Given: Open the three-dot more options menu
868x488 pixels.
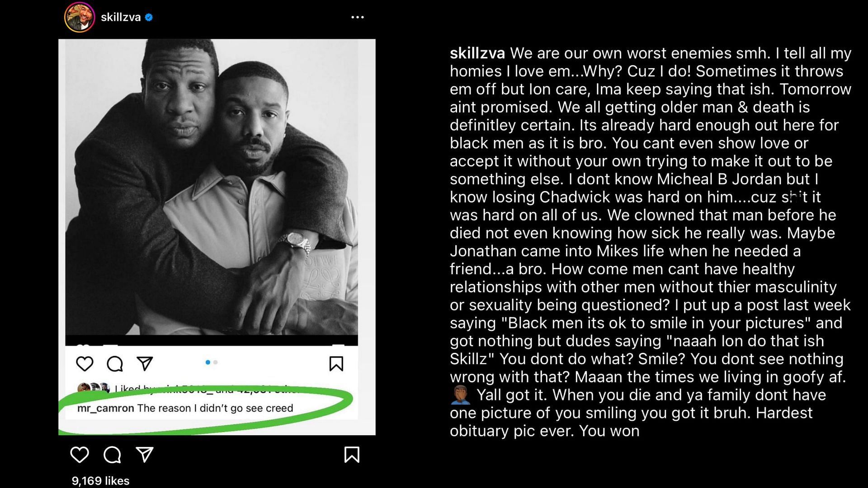Looking at the screenshot, I should tap(358, 17).
